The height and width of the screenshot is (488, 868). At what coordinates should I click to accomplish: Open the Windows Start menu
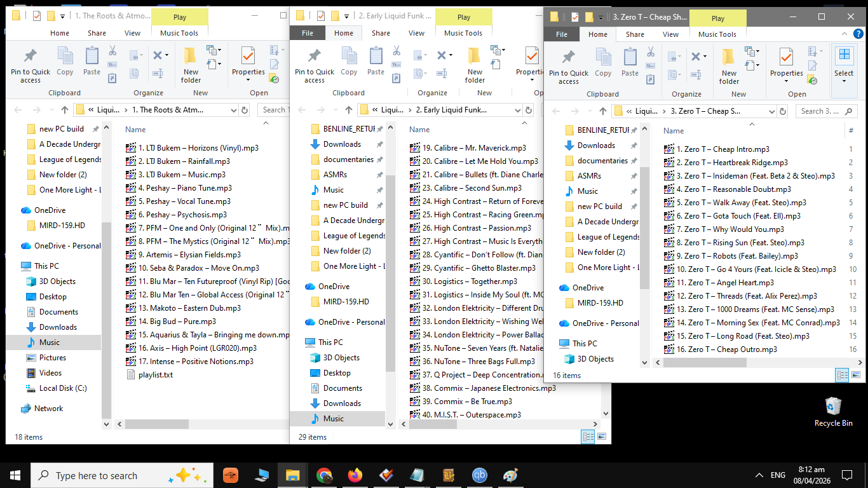(x=15, y=475)
